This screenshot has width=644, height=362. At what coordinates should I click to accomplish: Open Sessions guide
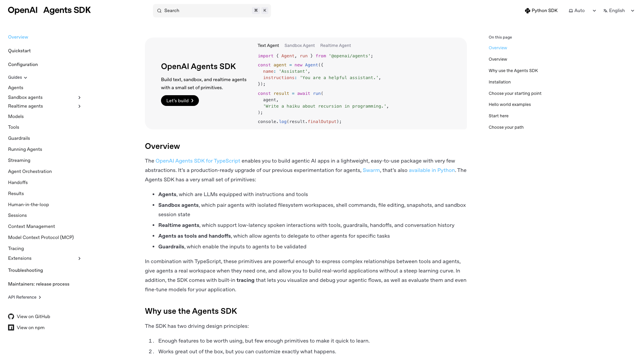coord(17,215)
